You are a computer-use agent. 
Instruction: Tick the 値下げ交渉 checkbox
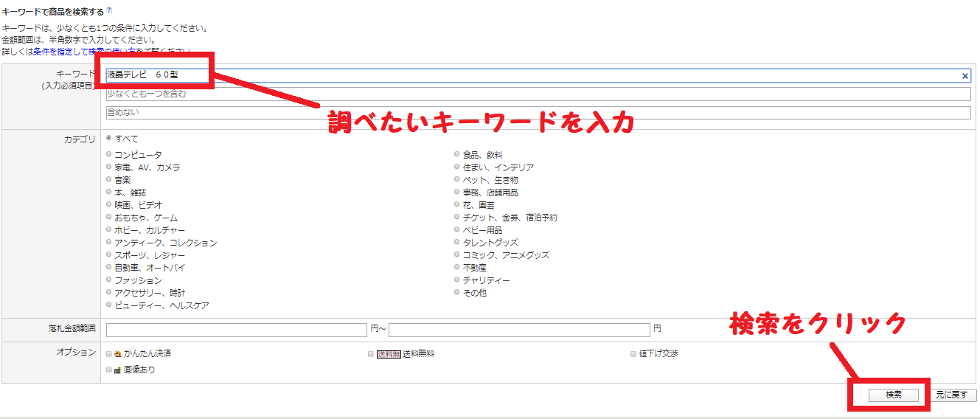coord(633,354)
